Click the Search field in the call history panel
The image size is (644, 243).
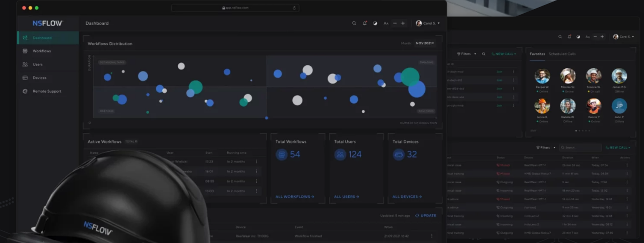tap(581, 148)
